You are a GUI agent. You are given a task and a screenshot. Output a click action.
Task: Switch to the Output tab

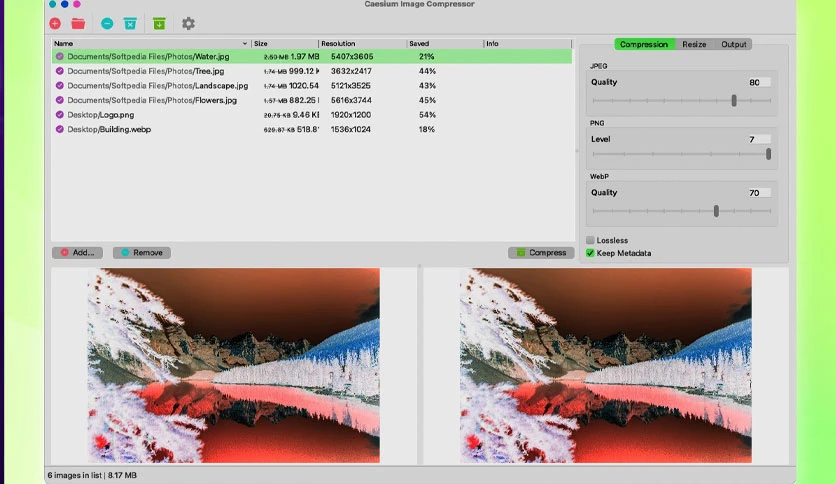pos(734,44)
